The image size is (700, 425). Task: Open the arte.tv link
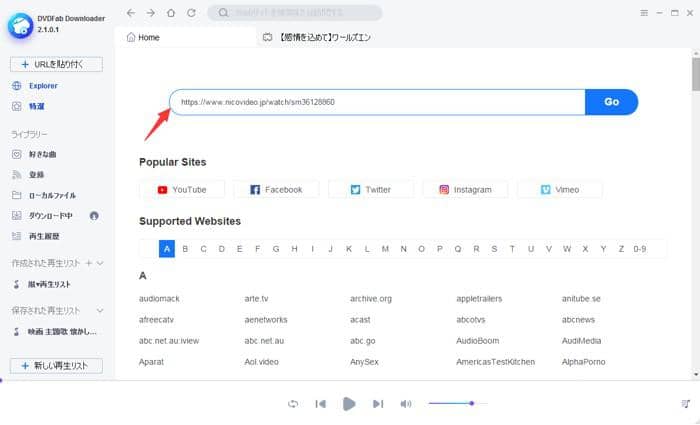[256, 299]
